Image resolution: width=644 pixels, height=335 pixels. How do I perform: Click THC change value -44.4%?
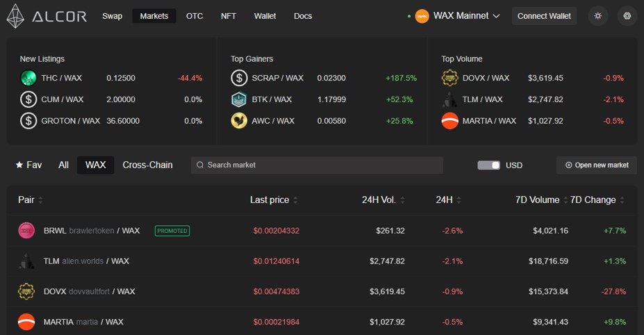point(190,78)
